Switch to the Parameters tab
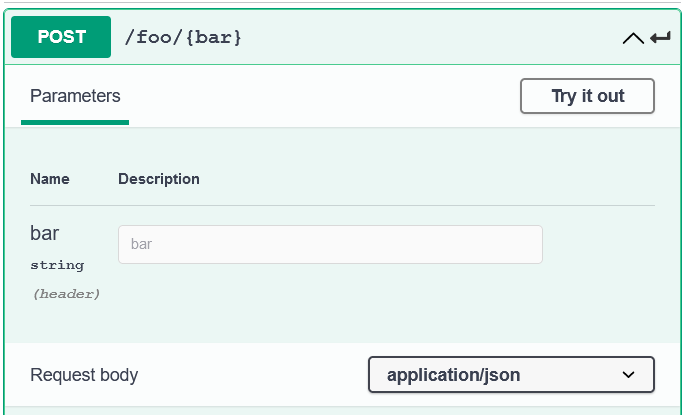The image size is (689, 415). point(75,96)
